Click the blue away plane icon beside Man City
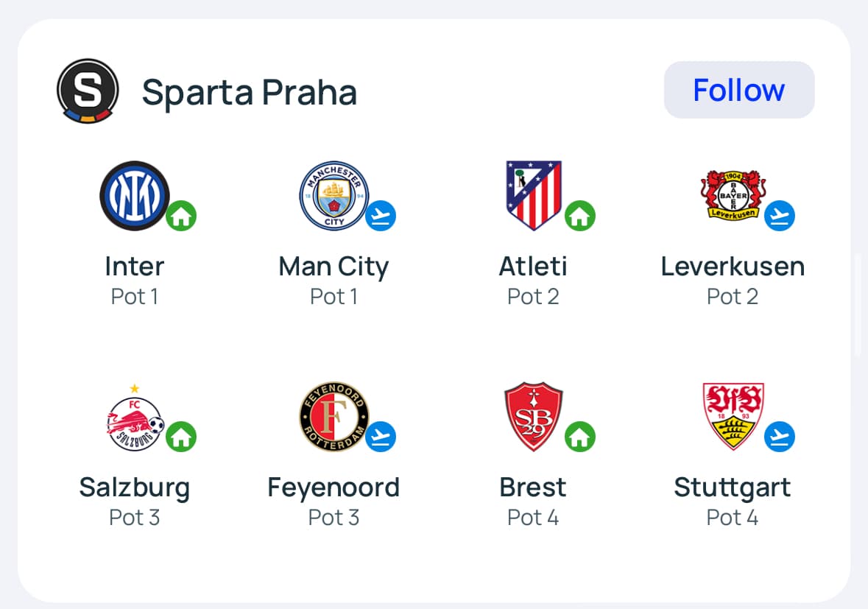The image size is (868, 609). tap(381, 216)
